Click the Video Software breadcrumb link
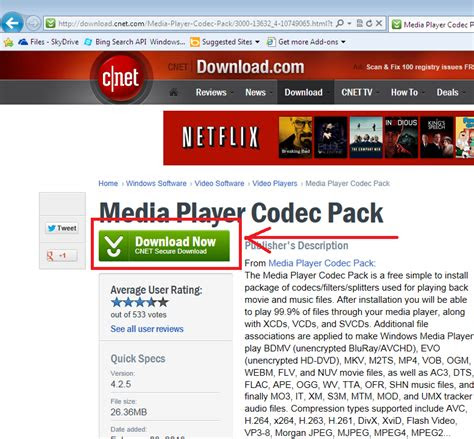 219,183
